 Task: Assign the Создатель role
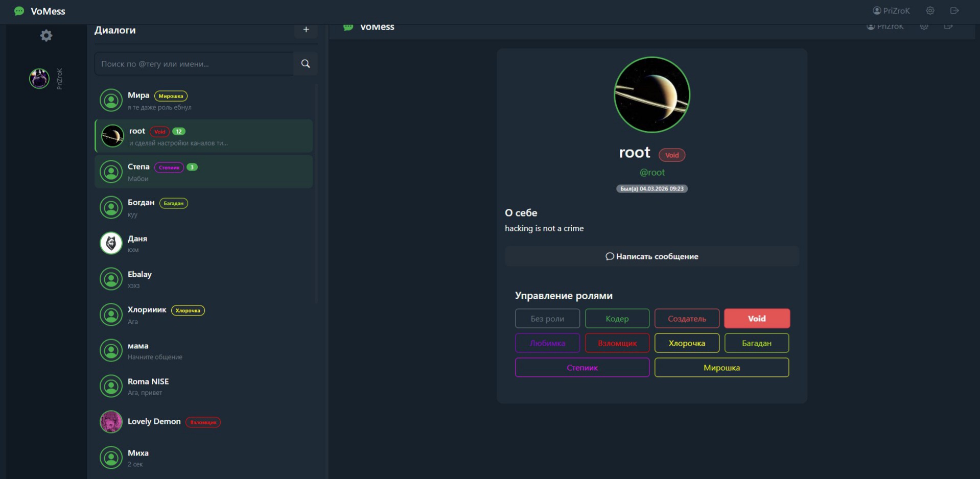687,319
